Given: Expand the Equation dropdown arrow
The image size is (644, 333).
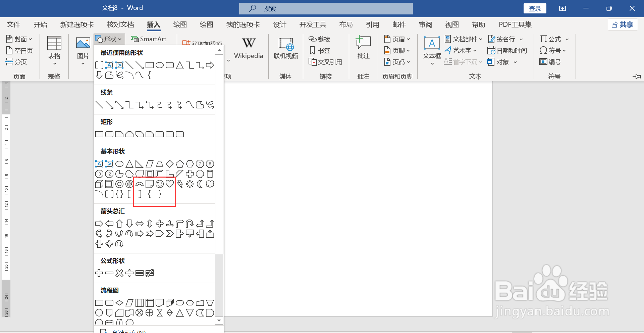Looking at the screenshot, I should point(567,40).
